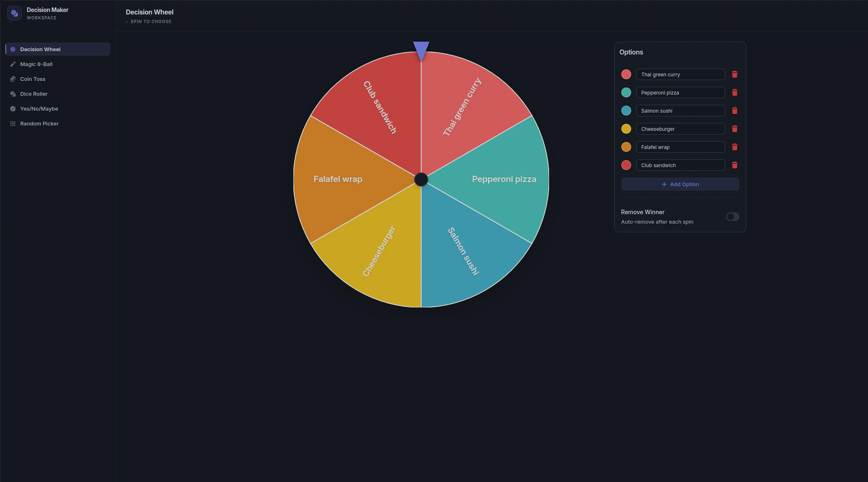This screenshot has height=482, width=868.
Task: Open the Thai green curry color swatch
Action: coord(626,74)
